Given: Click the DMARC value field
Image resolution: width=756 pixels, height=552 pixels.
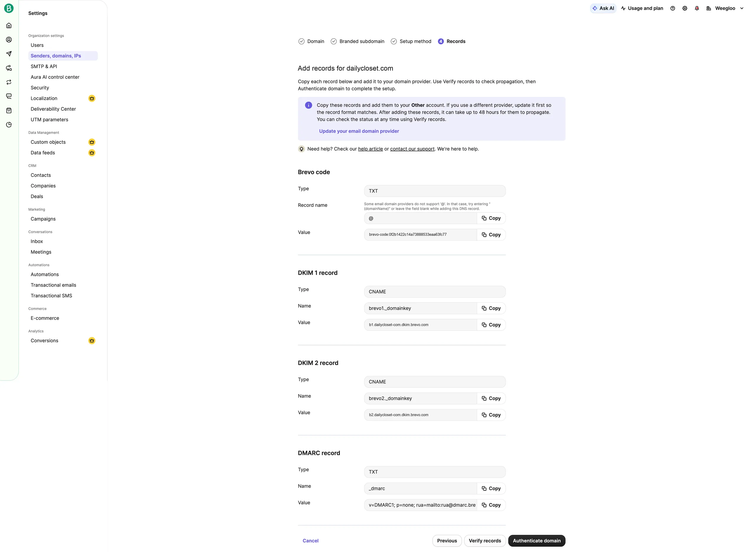Looking at the screenshot, I should point(421,505).
